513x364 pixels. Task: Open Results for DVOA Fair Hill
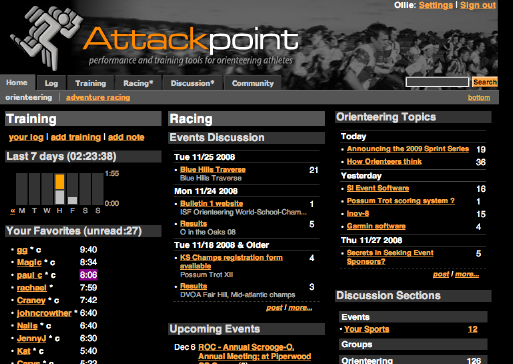(193, 286)
